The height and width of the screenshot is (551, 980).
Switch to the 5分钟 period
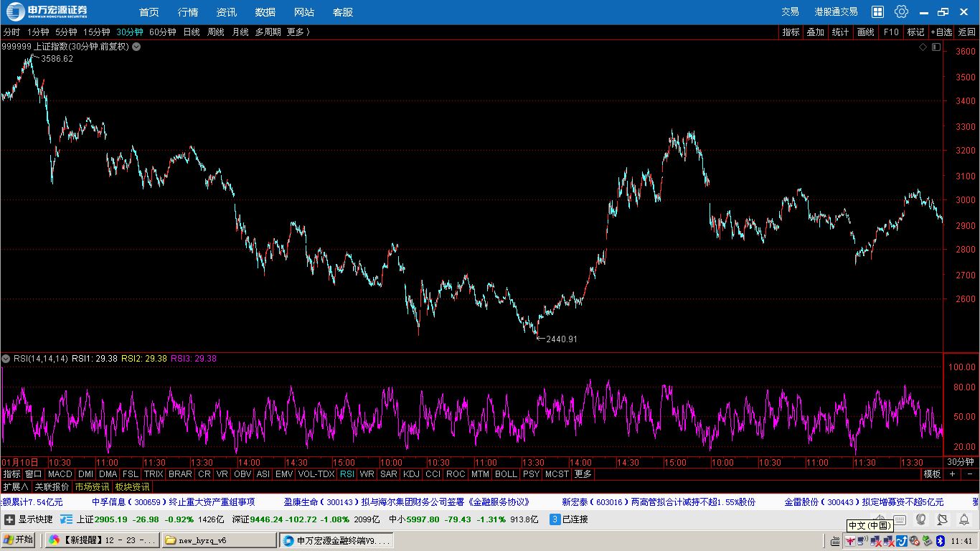[x=66, y=32]
